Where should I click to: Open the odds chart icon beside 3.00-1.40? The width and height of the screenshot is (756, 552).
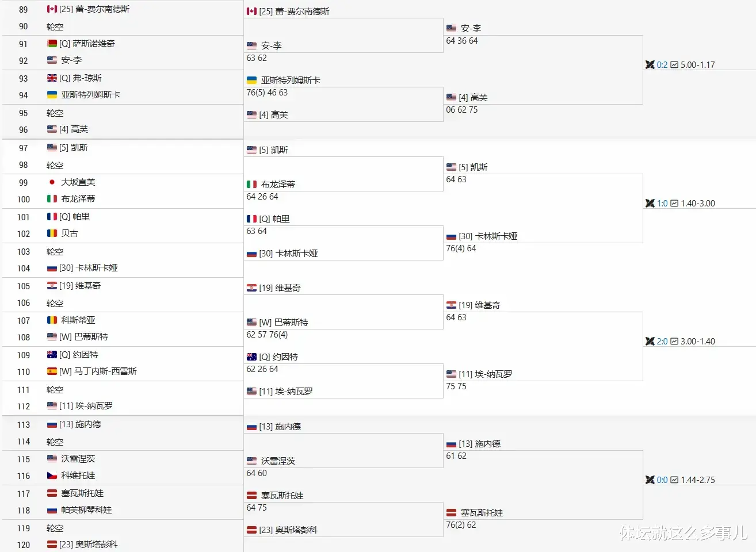point(674,342)
